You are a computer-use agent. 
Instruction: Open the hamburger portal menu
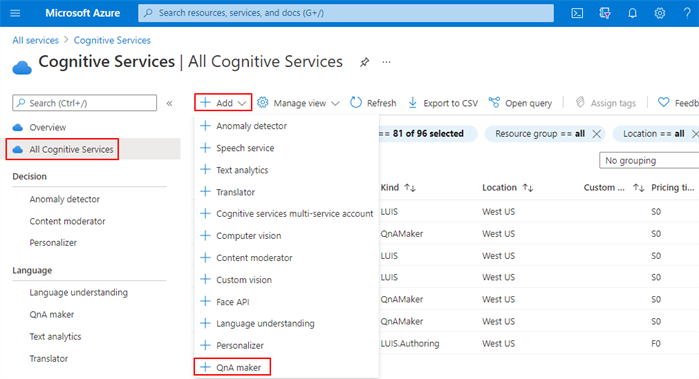click(15, 13)
